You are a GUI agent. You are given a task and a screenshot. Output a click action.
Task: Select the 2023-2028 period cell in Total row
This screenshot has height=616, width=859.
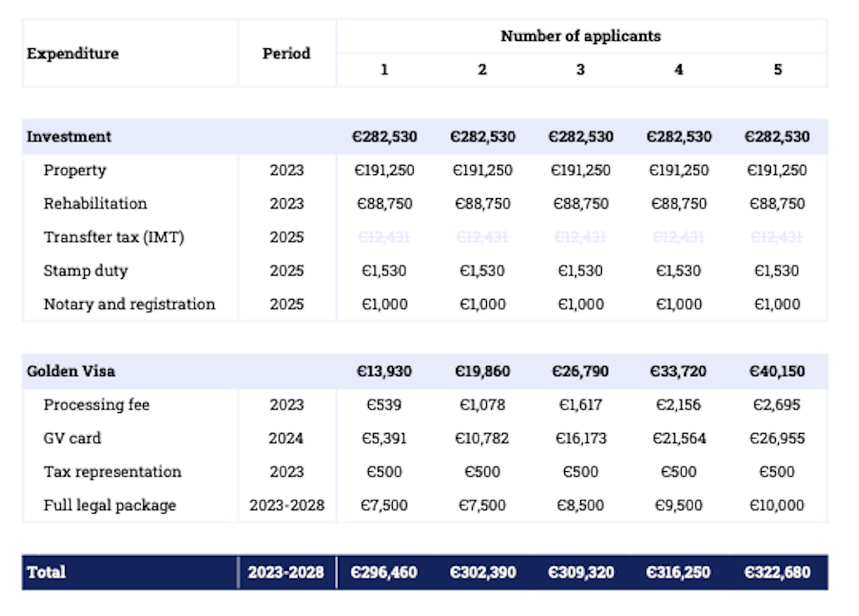[x=285, y=572]
